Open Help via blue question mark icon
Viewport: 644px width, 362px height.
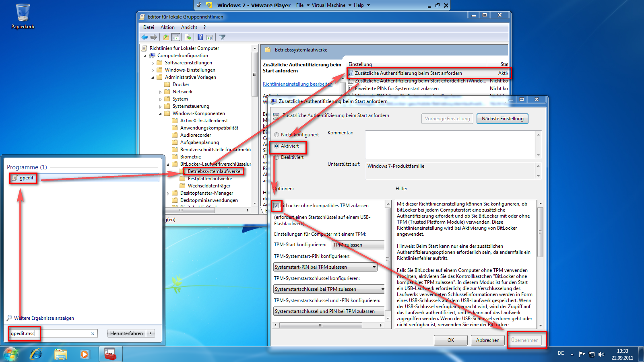tap(200, 37)
